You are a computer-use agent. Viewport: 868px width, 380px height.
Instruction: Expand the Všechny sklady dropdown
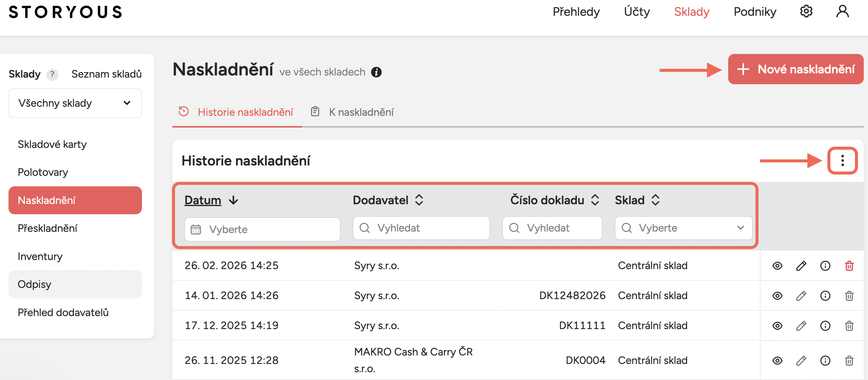click(75, 103)
